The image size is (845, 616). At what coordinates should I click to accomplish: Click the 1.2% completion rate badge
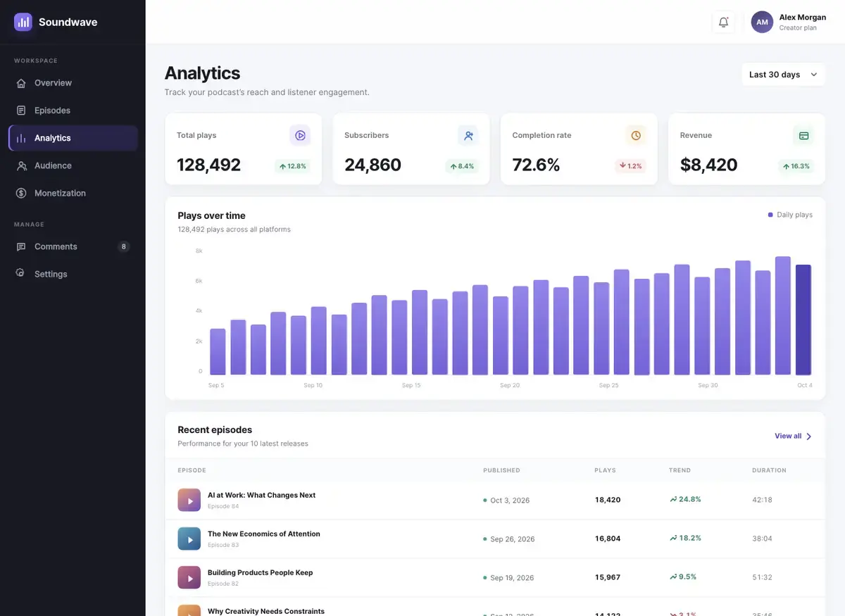[x=630, y=166]
